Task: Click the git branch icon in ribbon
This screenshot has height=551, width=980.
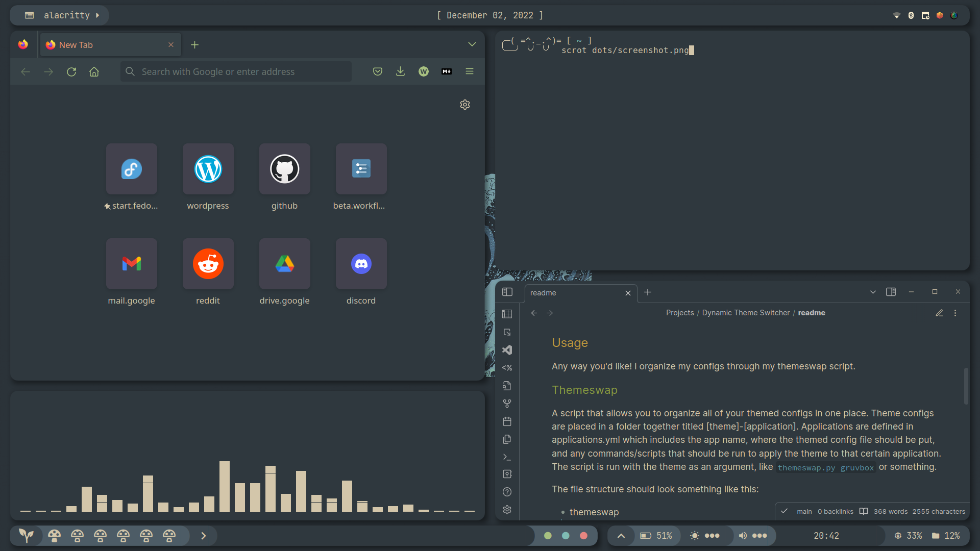Action: pos(507,404)
